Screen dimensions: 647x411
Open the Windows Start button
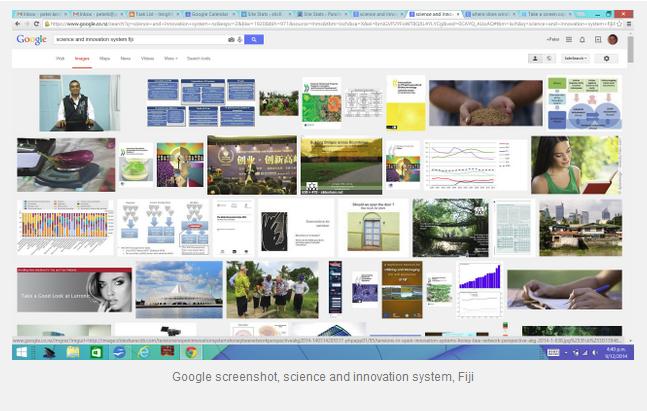(21, 352)
